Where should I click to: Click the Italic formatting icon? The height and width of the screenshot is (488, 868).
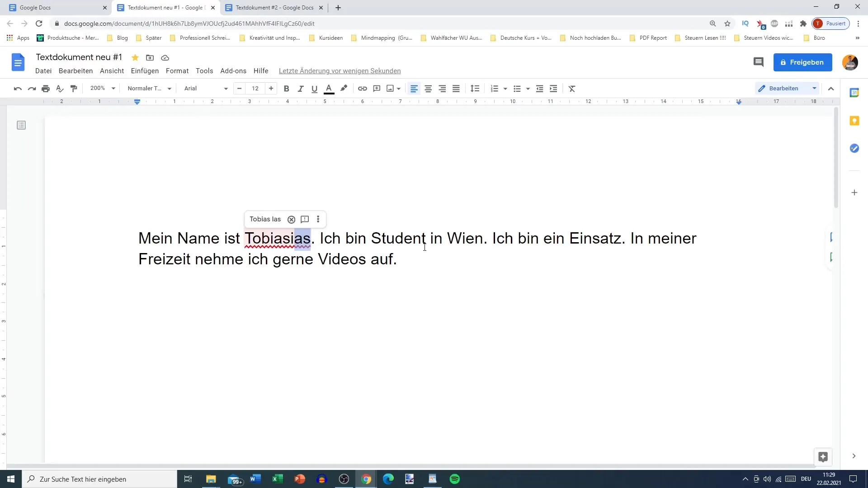click(x=301, y=88)
